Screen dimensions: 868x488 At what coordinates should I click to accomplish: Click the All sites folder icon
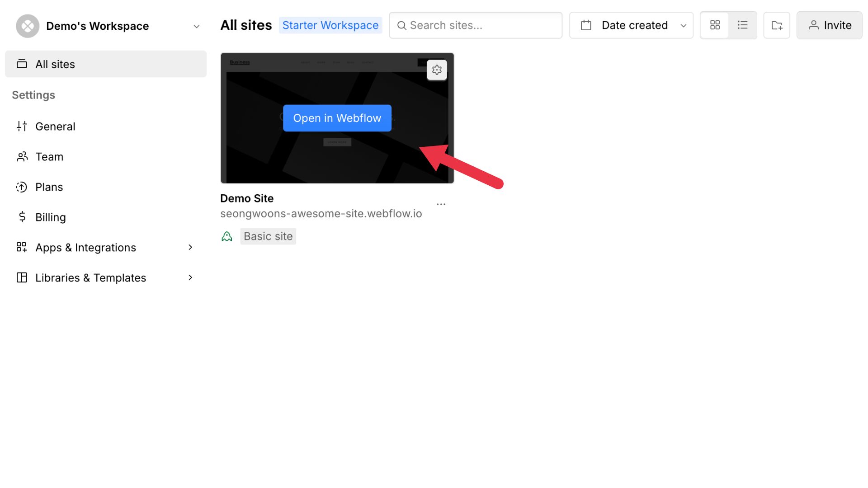click(22, 64)
